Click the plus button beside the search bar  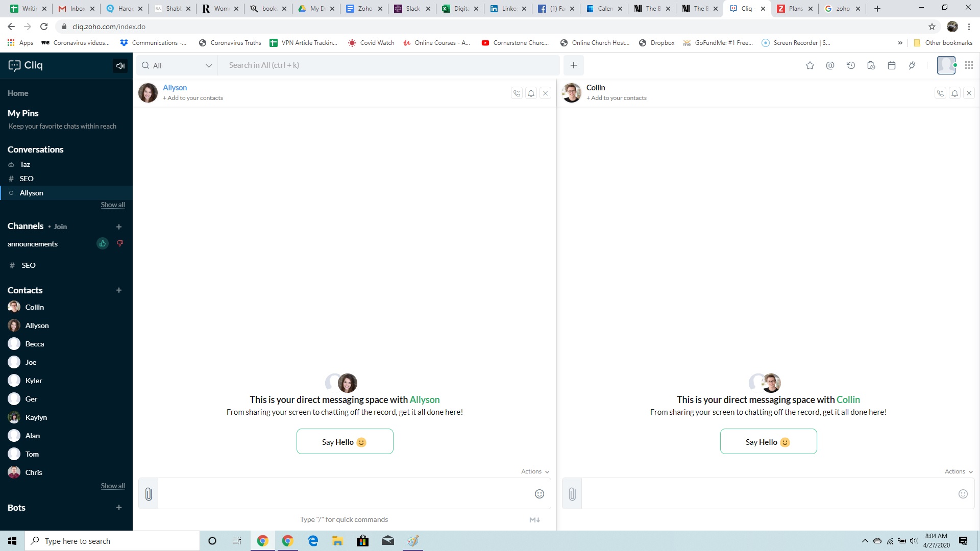574,65
